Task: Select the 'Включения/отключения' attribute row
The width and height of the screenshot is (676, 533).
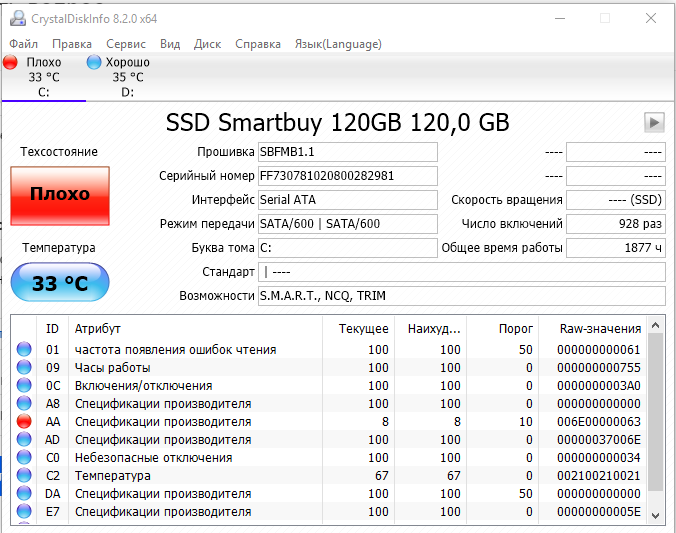Action: 329,386
